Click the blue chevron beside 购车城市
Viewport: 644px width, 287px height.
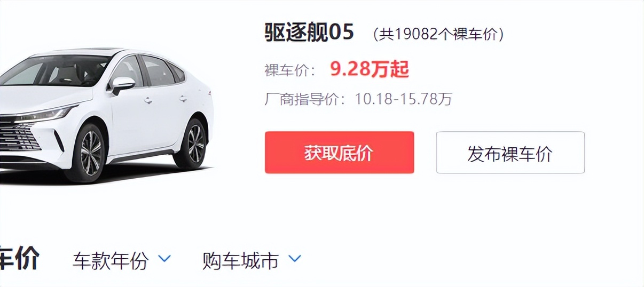[295, 259]
